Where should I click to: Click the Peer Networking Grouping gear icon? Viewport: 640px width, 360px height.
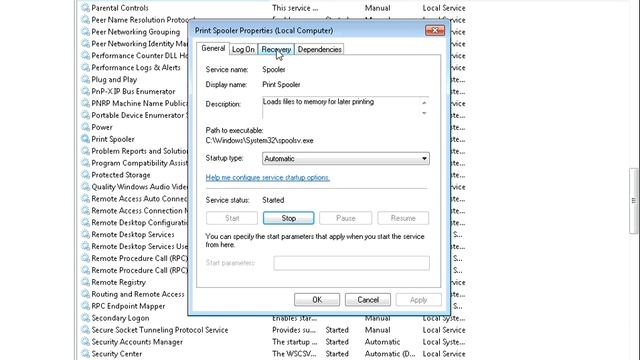point(85,31)
